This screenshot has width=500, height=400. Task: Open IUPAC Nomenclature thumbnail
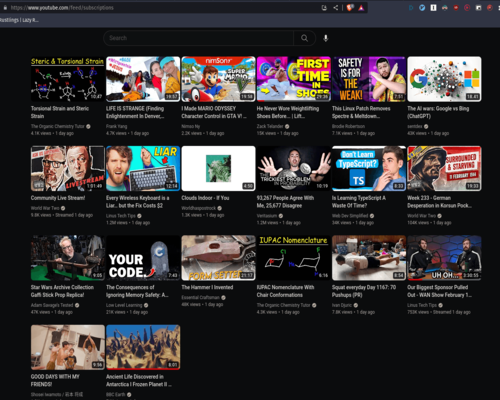coord(294,258)
